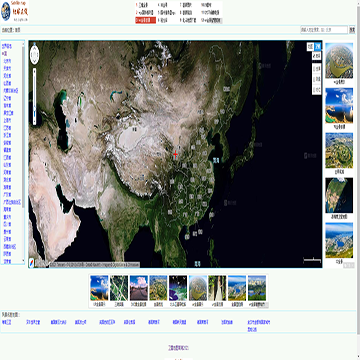
Task: Click the red cross marker on the map
Action: coord(176,154)
